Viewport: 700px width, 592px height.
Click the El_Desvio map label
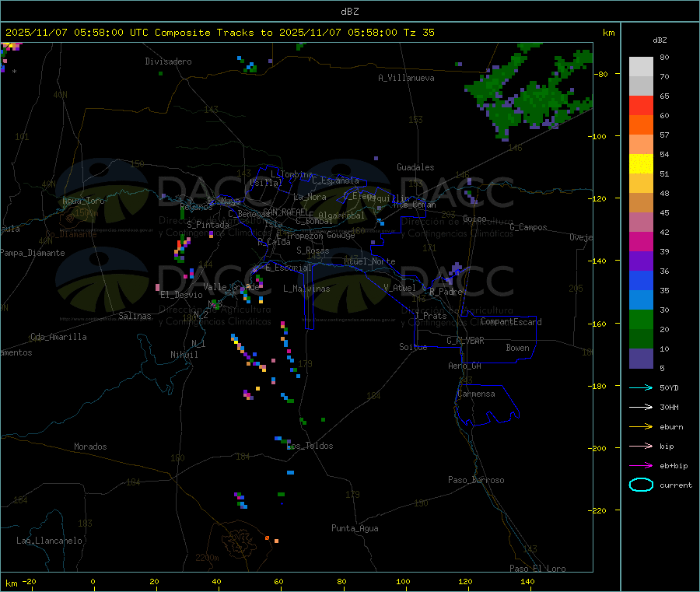click(181, 295)
